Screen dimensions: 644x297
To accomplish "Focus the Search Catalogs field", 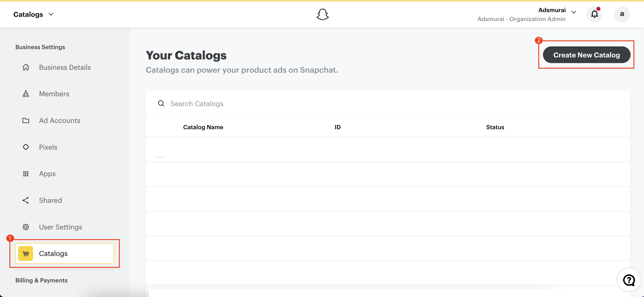I will pyautogui.click(x=388, y=103).
